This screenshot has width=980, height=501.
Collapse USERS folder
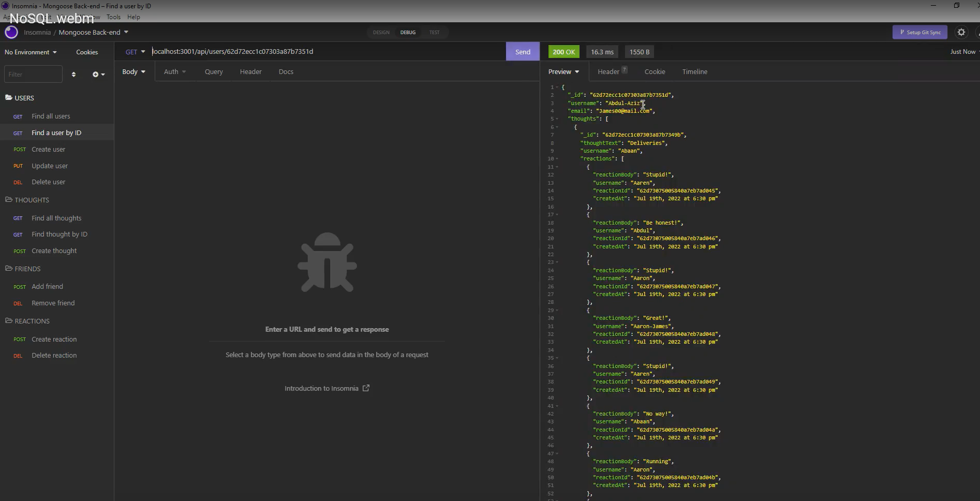pos(19,98)
